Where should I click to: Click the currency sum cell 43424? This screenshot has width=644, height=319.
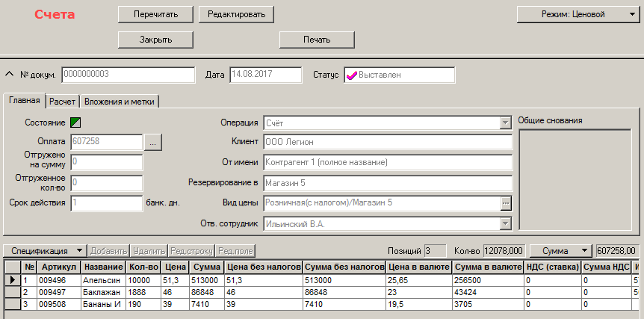tap(488, 292)
